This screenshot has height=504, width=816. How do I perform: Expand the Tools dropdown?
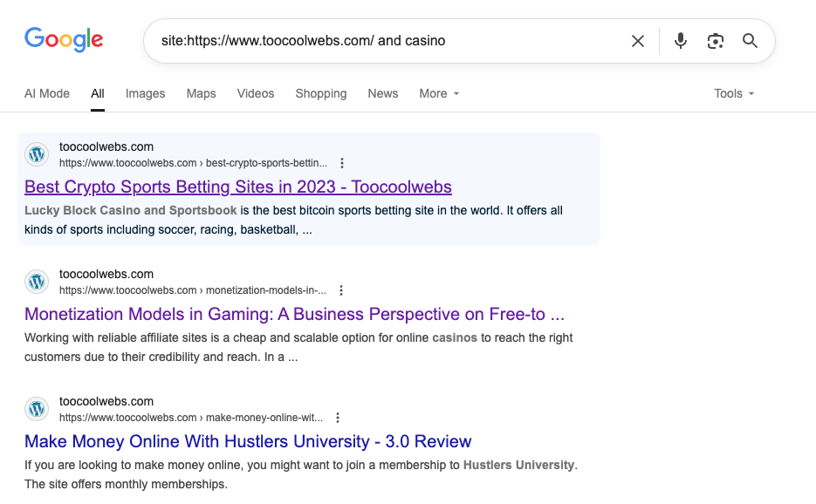734,93
